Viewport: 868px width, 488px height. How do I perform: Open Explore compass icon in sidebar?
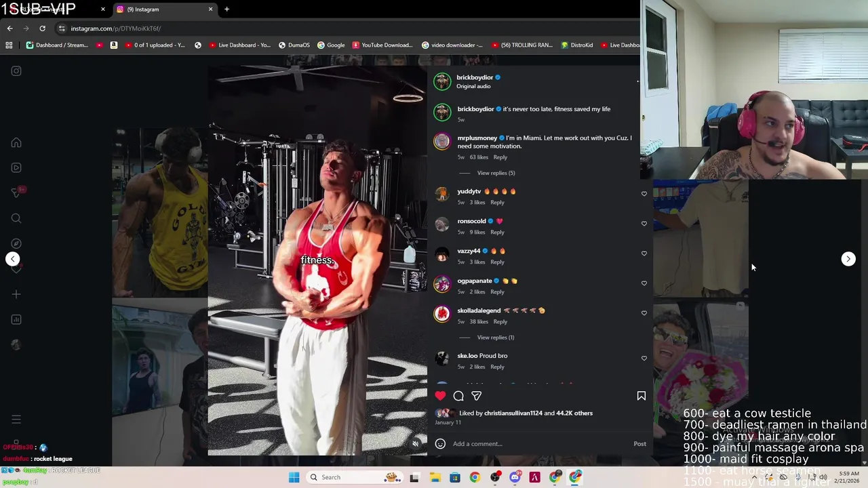[x=16, y=243]
